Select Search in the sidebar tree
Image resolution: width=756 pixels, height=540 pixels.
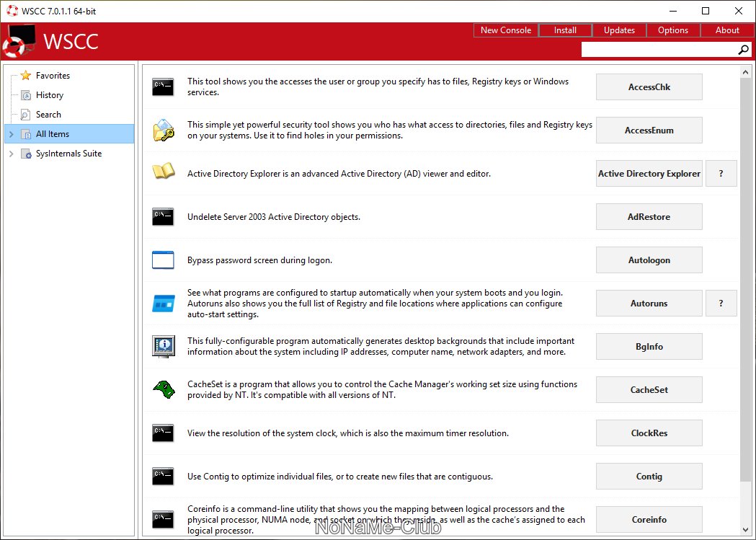click(x=48, y=115)
